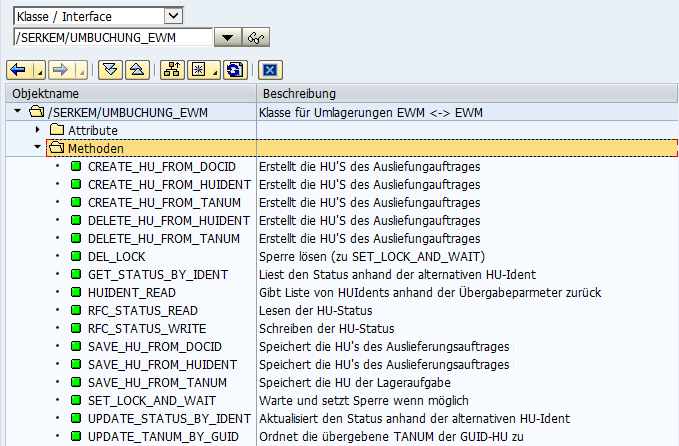The image size is (679, 446).
Task: Select the DEL_LOCK method
Action: point(116,257)
